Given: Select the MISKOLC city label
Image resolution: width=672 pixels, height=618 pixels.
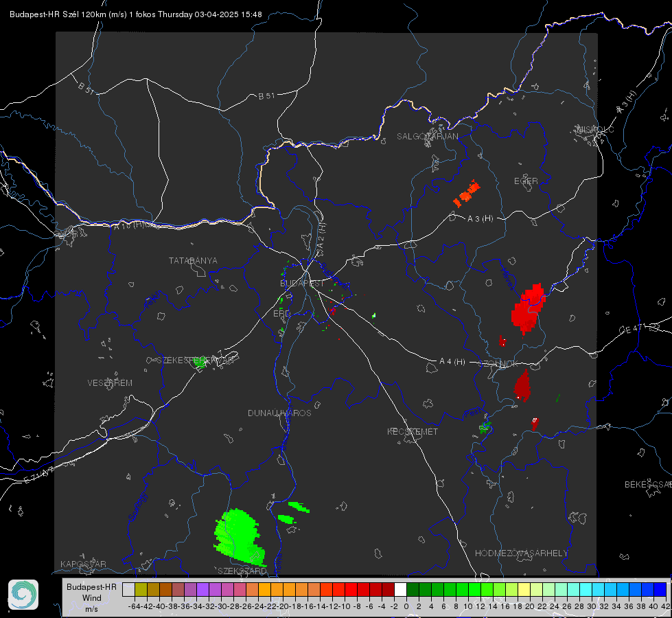Looking at the screenshot, I should (x=595, y=130).
